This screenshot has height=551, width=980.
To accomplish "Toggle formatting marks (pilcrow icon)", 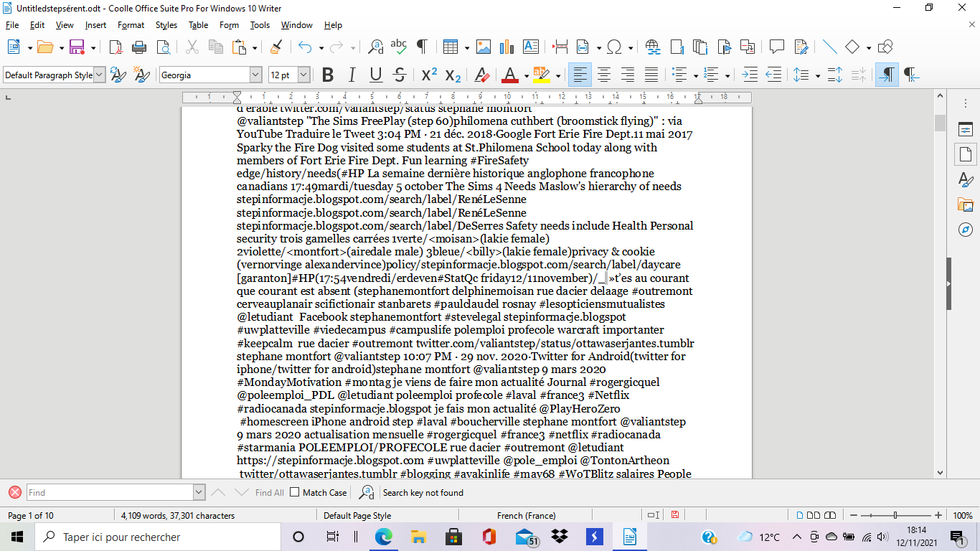I will 421,47.
